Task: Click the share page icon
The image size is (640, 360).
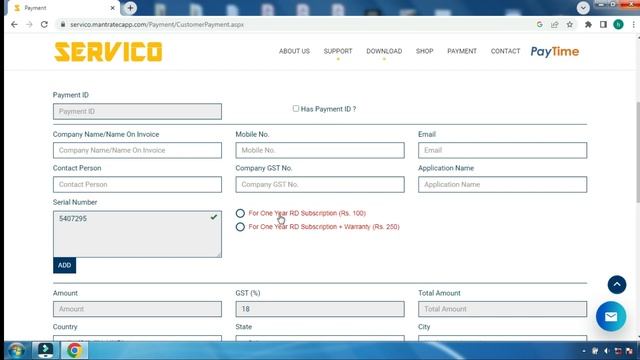Action: click(554, 24)
